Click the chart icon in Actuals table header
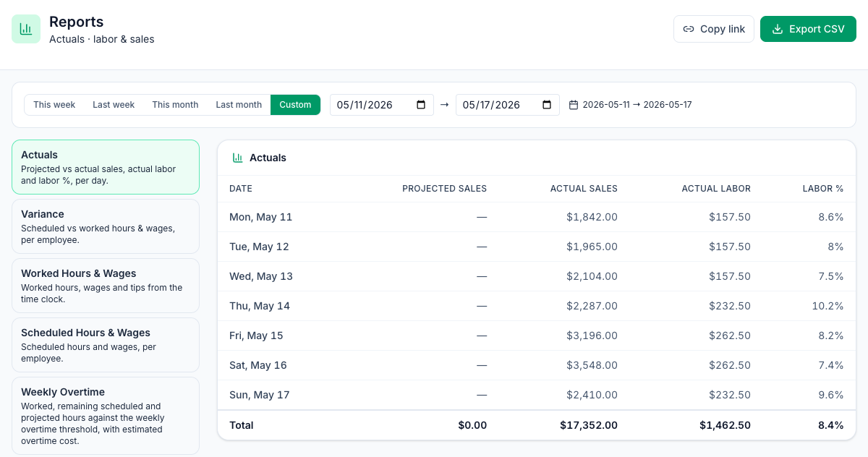Viewport: 868px width, 457px height. pyautogui.click(x=237, y=158)
